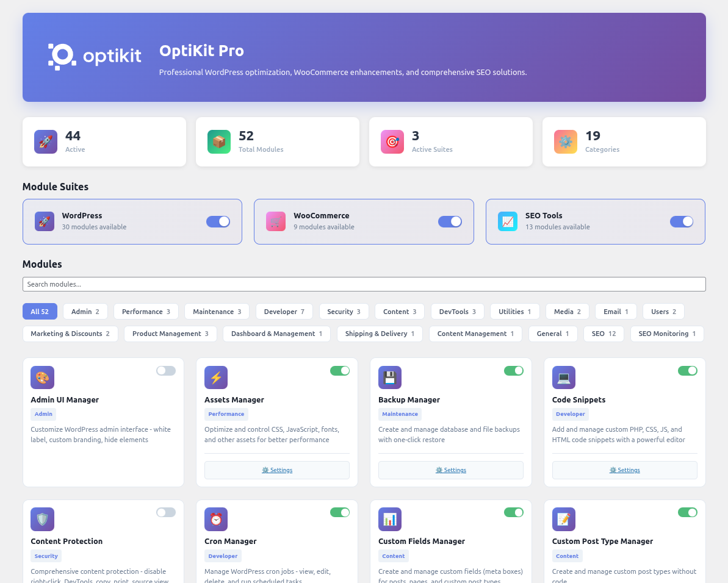Click the Total Modules package icon
The height and width of the screenshot is (583, 728).
(219, 141)
